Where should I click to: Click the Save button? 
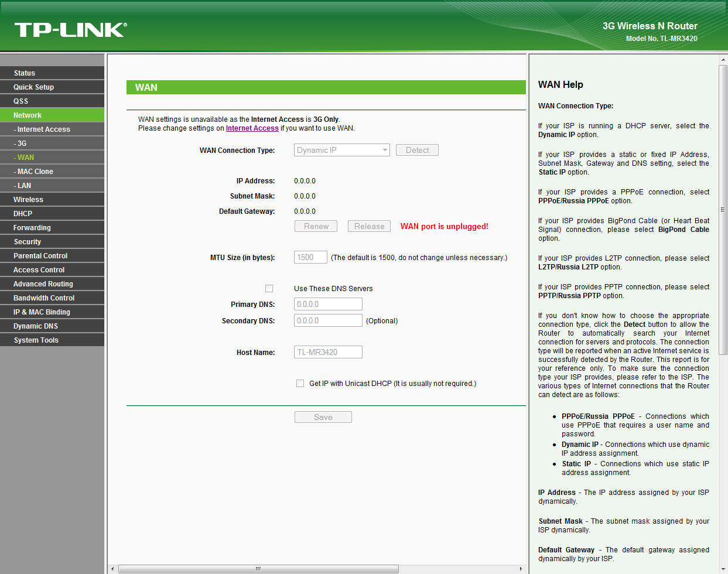323,417
